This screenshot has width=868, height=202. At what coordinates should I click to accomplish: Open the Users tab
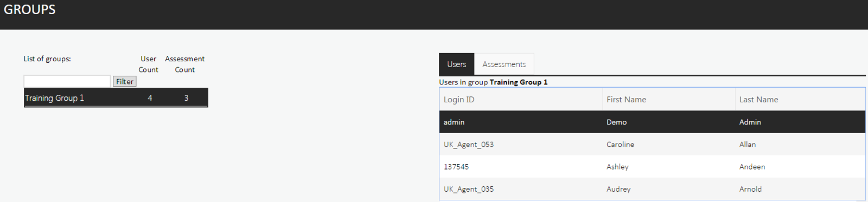click(456, 64)
